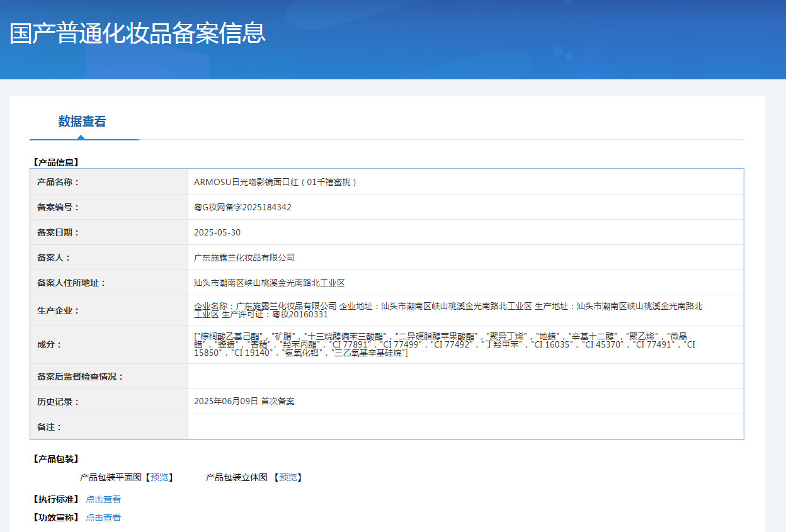Click the 备案后监督检查情况： label cell
This screenshot has height=532, width=786.
click(x=109, y=376)
